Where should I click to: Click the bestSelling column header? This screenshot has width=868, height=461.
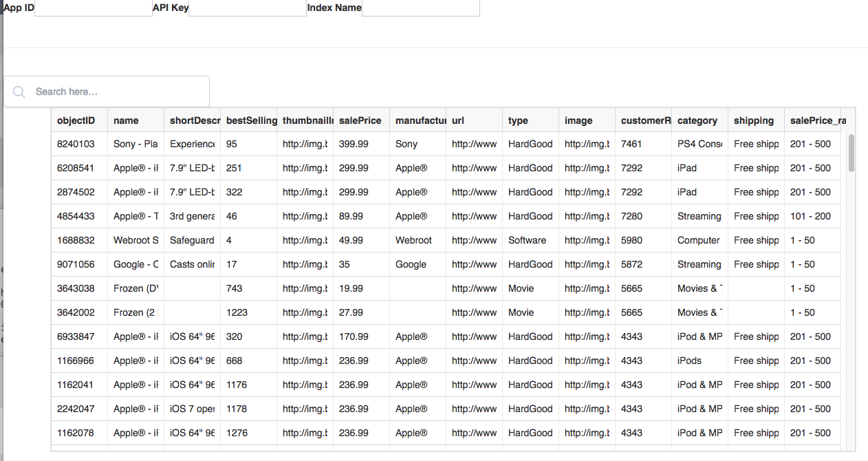click(x=248, y=120)
